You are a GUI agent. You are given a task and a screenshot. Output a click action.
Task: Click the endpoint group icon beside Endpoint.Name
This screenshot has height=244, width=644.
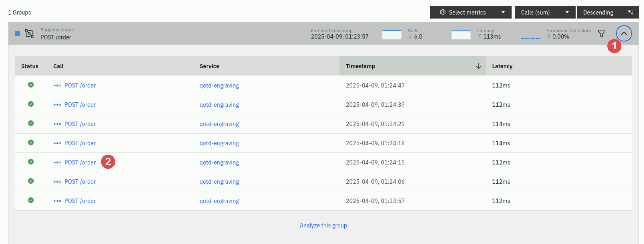coord(29,33)
